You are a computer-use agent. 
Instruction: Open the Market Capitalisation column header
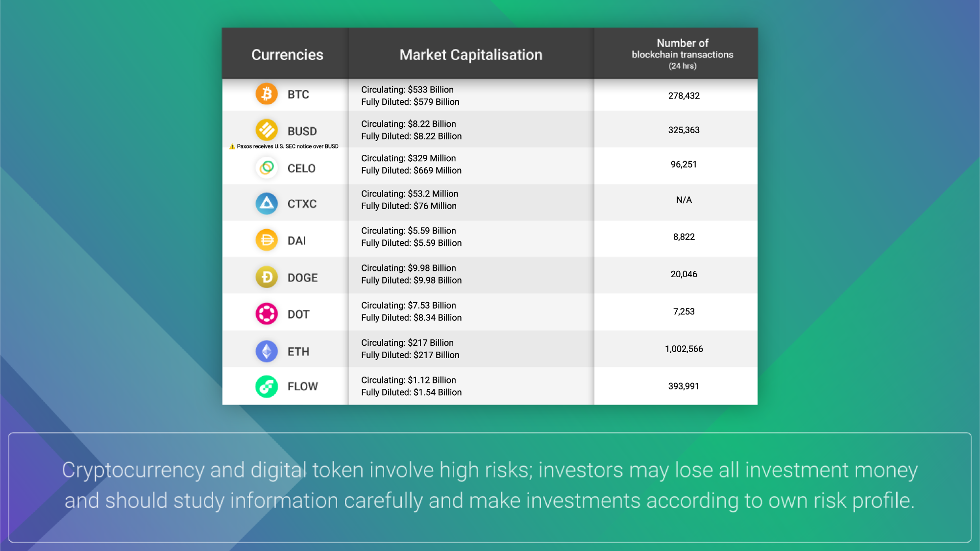click(470, 54)
